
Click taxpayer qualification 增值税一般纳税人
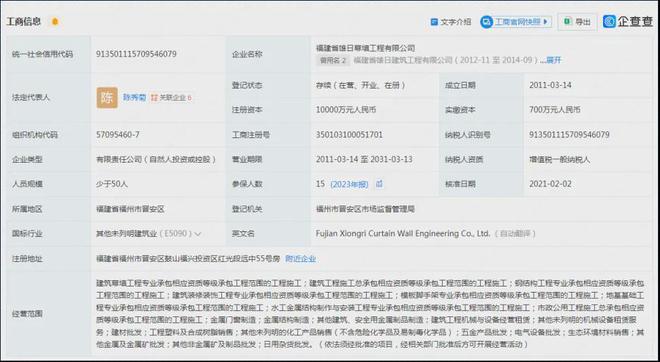(x=560, y=160)
